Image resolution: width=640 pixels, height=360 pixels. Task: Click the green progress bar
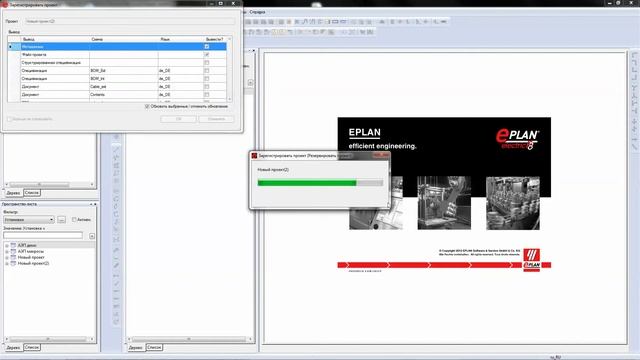point(307,183)
